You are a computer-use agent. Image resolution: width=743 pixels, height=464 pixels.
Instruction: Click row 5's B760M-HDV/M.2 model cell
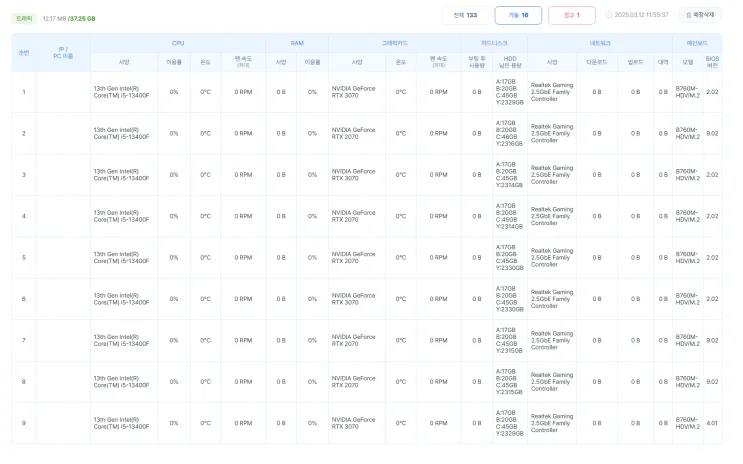click(x=688, y=258)
